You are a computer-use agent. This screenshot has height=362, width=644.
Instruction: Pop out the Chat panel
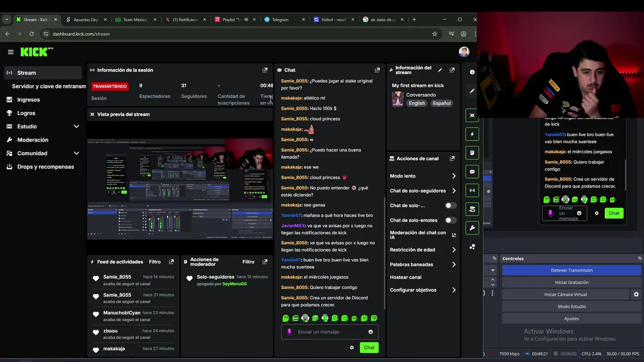(377, 70)
